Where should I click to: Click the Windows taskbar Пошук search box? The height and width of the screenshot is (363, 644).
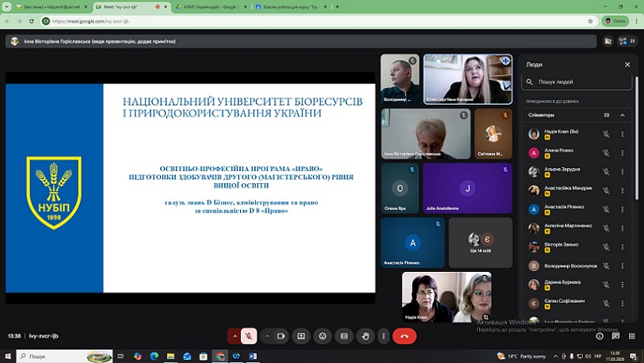pyautogui.click(x=65, y=356)
